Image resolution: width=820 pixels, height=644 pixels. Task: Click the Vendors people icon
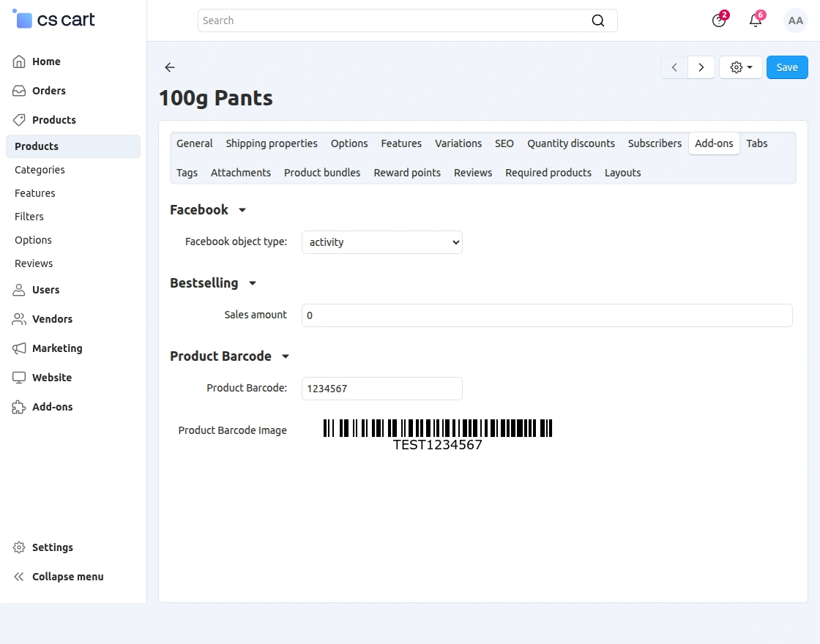pyautogui.click(x=19, y=319)
